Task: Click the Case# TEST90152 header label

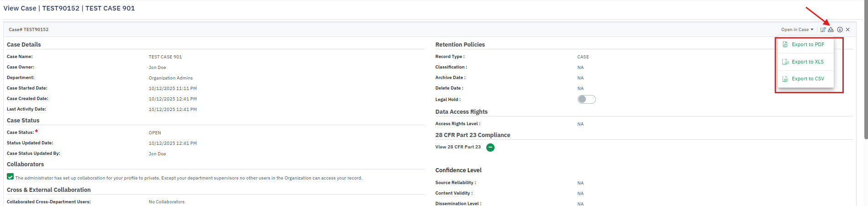Action: (29, 30)
